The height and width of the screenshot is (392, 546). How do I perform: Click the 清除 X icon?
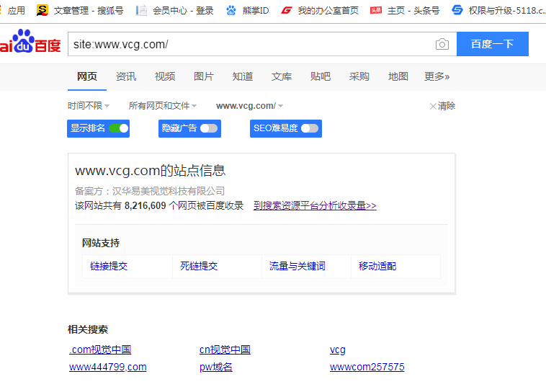[433, 106]
